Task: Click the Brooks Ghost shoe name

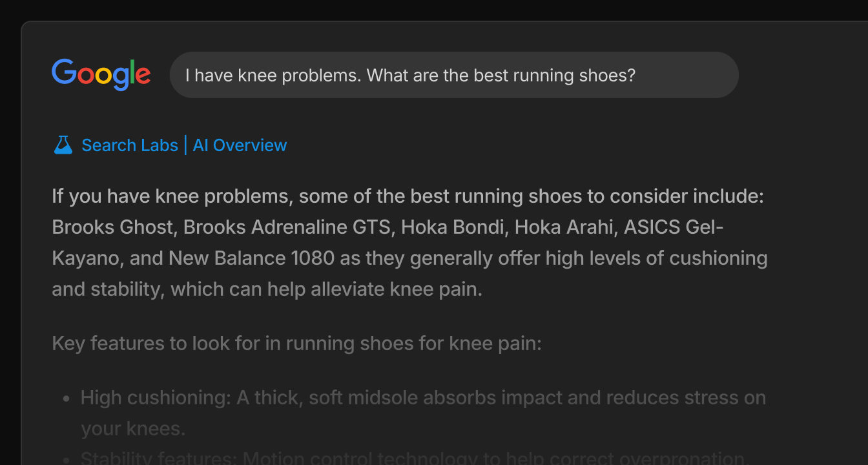Action: (x=113, y=227)
